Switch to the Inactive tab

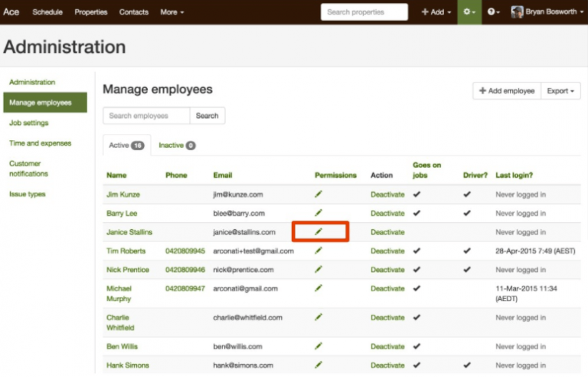pyautogui.click(x=177, y=145)
